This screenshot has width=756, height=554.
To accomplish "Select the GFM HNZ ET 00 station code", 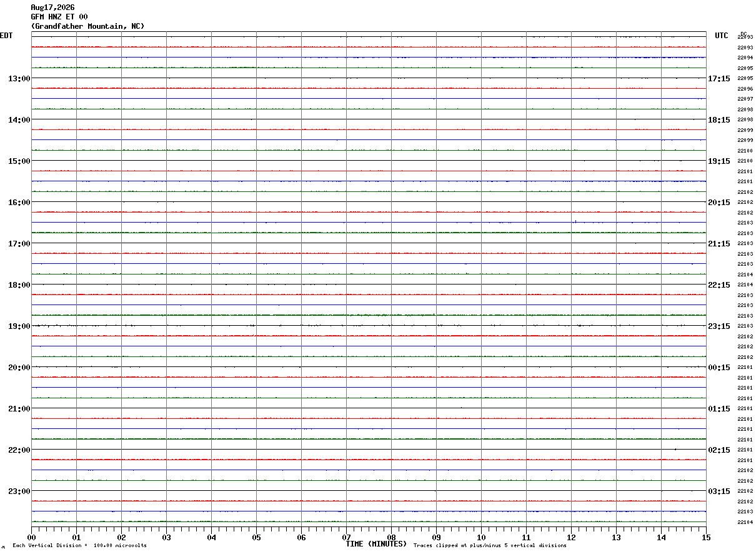I will [59, 17].
